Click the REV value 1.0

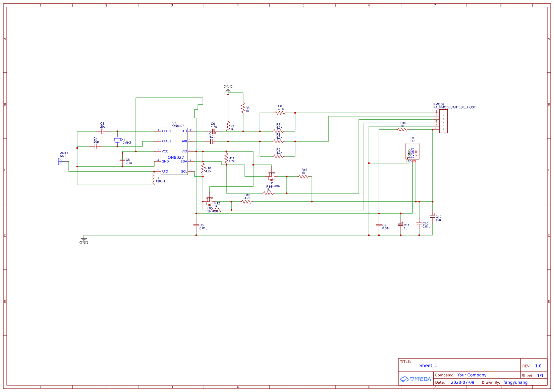[538, 366]
